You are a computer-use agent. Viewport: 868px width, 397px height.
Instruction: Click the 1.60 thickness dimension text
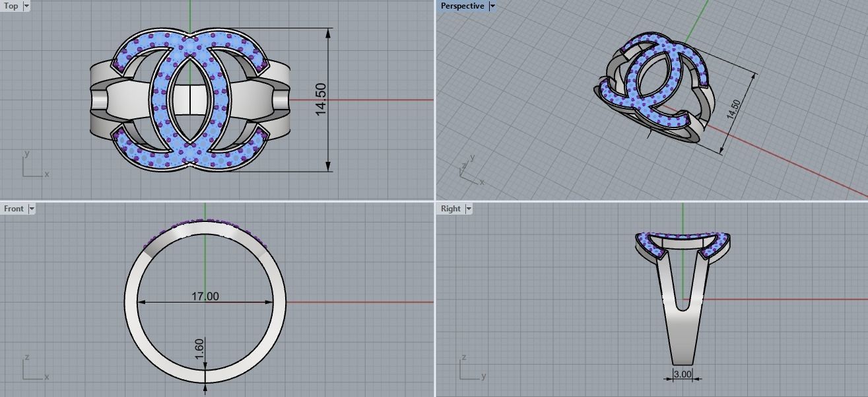tap(199, 349)
